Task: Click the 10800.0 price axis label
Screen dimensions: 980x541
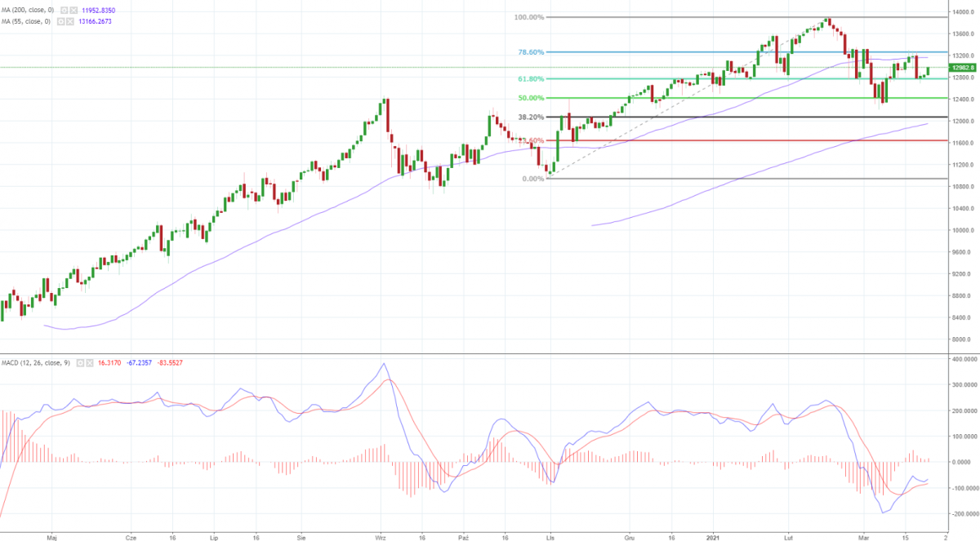Action: pos(962,187)
